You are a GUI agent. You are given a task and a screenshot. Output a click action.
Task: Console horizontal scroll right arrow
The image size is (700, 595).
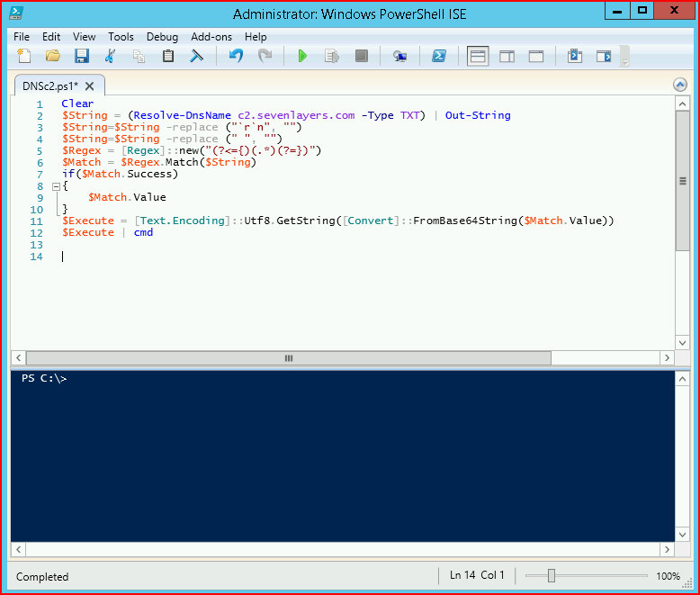[x=667, y=549]
